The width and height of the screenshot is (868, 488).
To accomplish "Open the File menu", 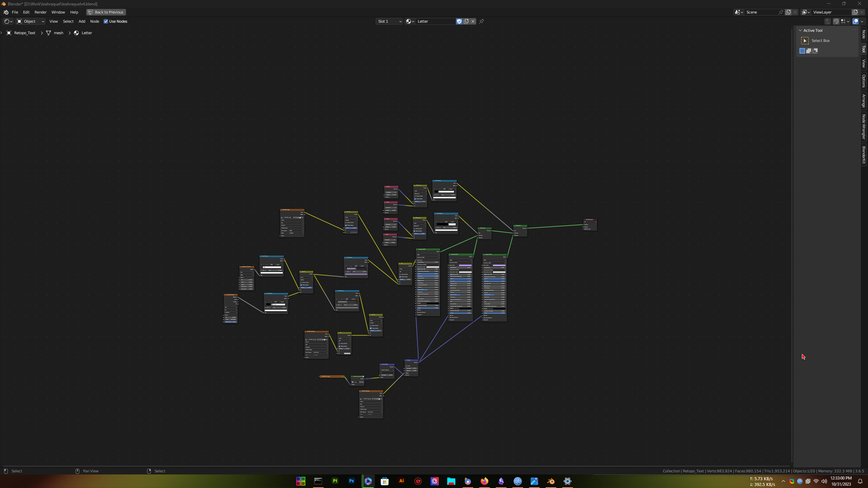I will pyautogui.click(x=15, y=12).
